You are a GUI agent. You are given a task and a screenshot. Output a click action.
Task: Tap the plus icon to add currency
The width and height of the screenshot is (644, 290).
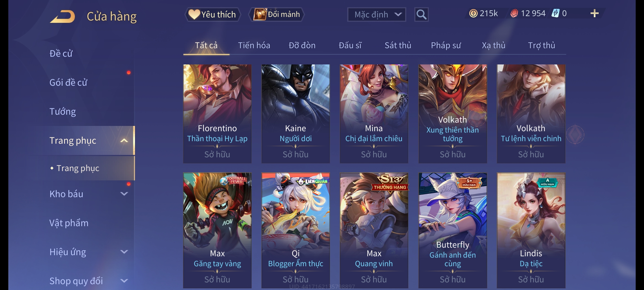pos(595,13)
